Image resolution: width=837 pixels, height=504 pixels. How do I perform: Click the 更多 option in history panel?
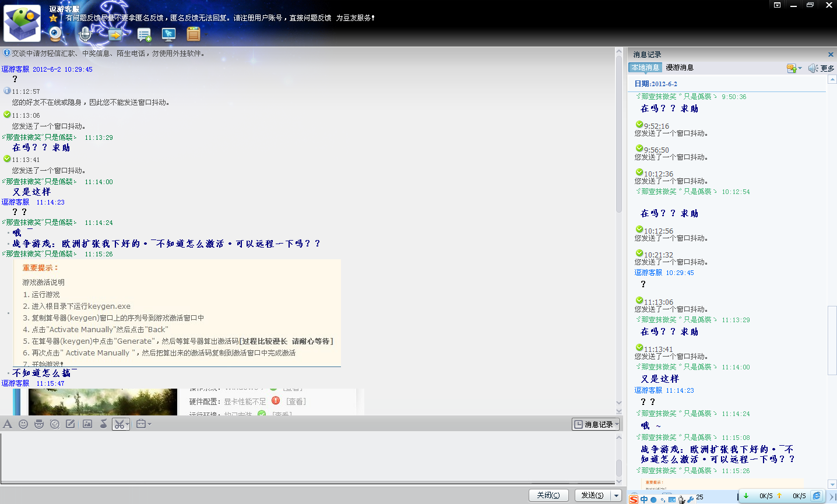pos(828,68)
